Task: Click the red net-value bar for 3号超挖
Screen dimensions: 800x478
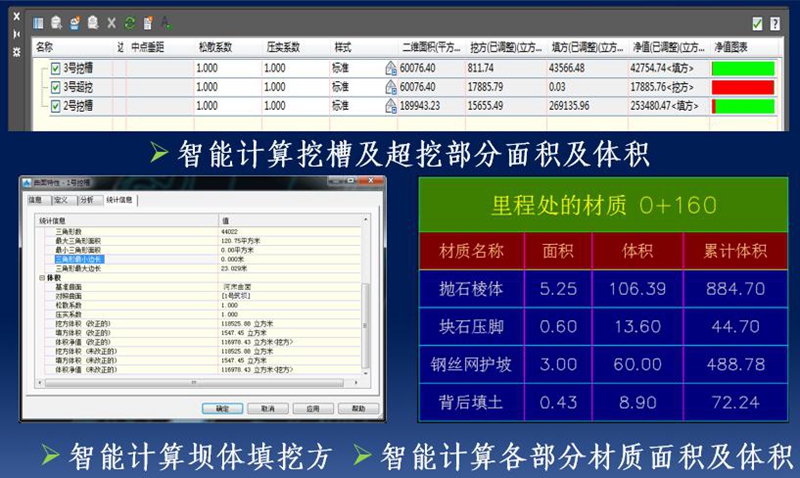Action: [x=743, y=87]
